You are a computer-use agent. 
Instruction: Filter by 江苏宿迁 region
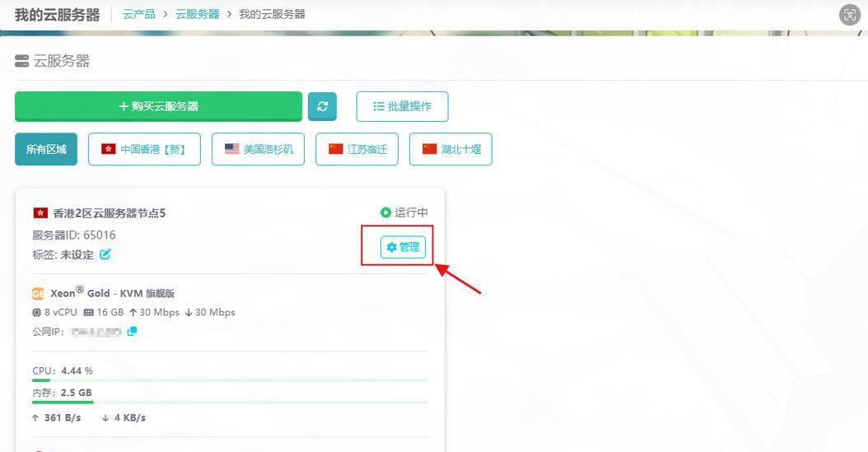pos(357,149)
